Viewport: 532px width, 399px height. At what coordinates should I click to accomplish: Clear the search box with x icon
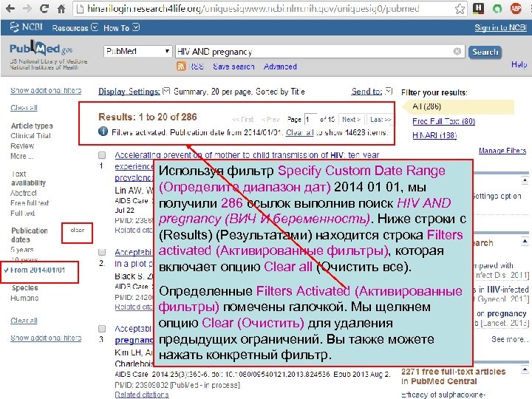pyautogui.click(x=457, y=51)
